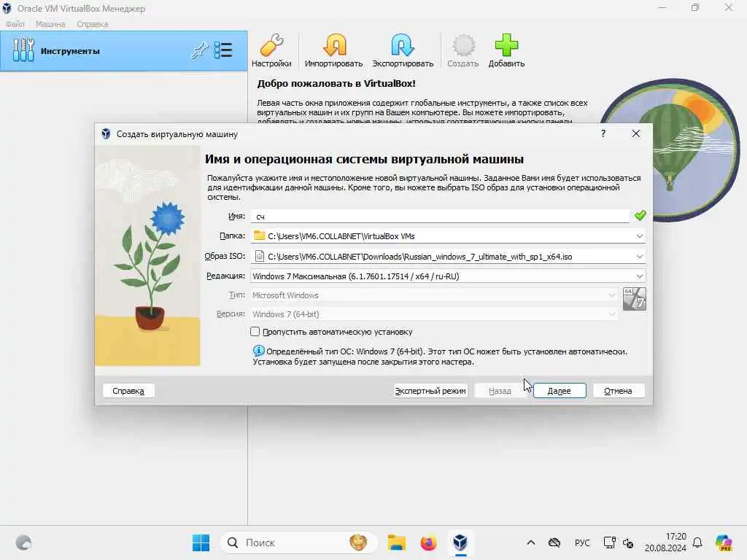The image size is (747, 560).
Task: Click the VirtualBox logo in the dialog title
Action: click(106, 134)
